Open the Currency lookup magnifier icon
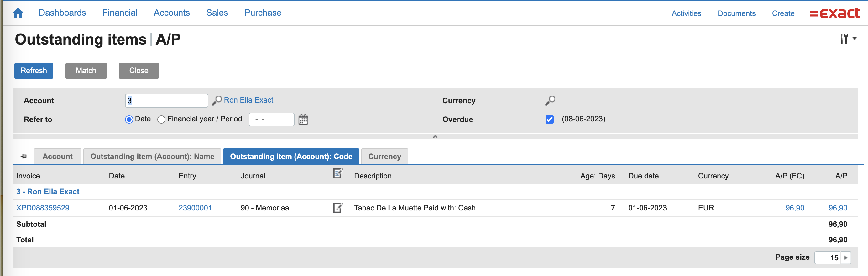 (x=550, y=101)
